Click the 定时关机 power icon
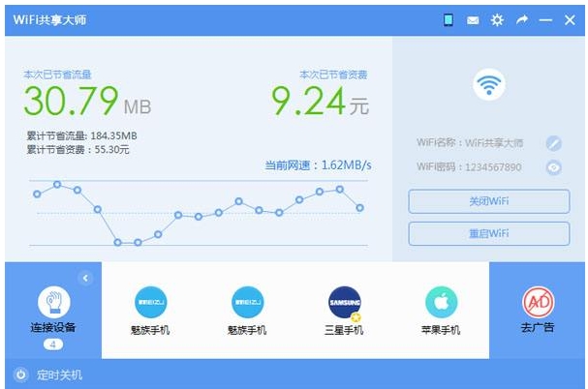The width and height of the screenshot is (588, 389). 20,374
